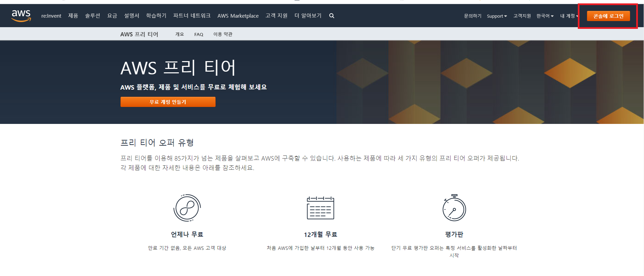This screenshot has height=276, width=644.
Task: Click the 콘솔에 로그인 button
Action: pos(608,16)
